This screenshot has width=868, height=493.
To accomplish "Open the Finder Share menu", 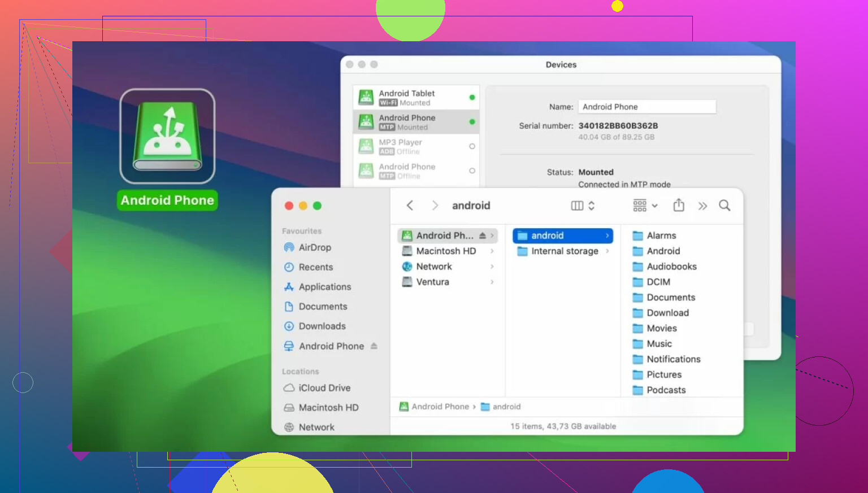I will pos(679,206).
